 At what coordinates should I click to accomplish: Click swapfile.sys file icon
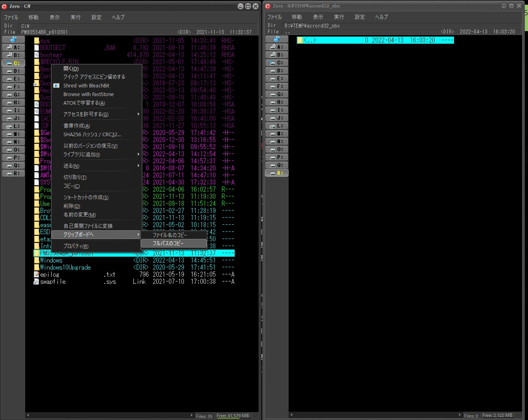37,282
